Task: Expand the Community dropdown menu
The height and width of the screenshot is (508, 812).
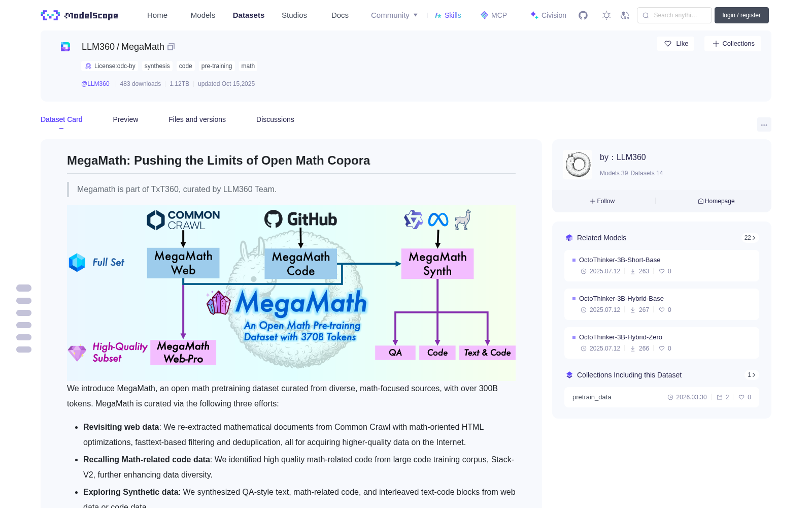Action: 394,15
